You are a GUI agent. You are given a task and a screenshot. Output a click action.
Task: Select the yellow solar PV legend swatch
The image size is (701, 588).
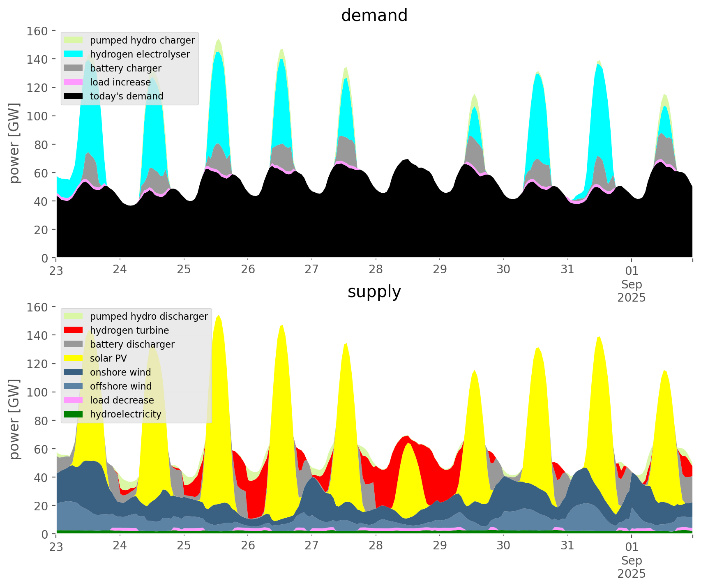pos(74,358)
